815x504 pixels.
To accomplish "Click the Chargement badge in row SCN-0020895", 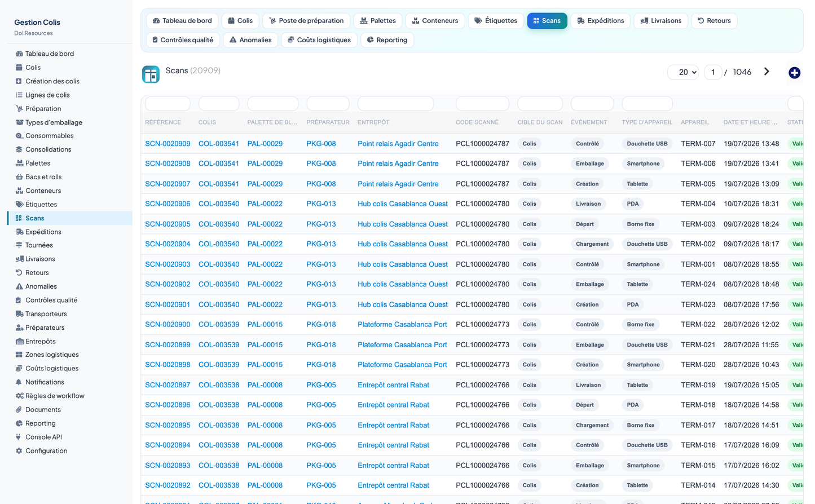I will click(592, 426).
